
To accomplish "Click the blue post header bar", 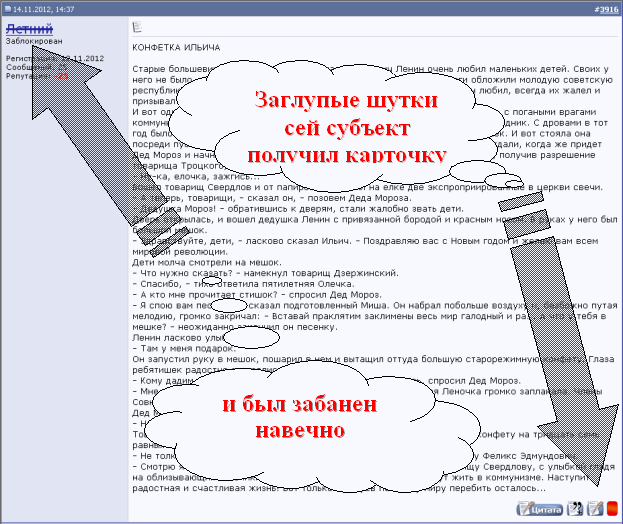I will coord(300,9).
